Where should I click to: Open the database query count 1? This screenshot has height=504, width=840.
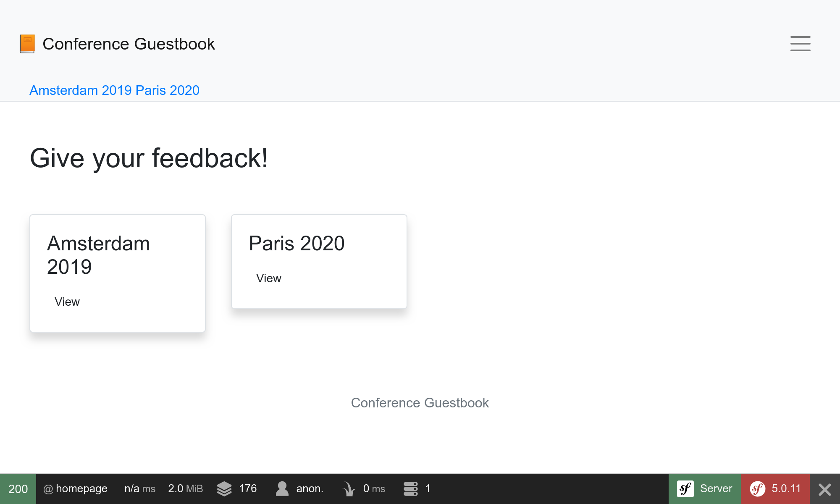tap(428, 489)
